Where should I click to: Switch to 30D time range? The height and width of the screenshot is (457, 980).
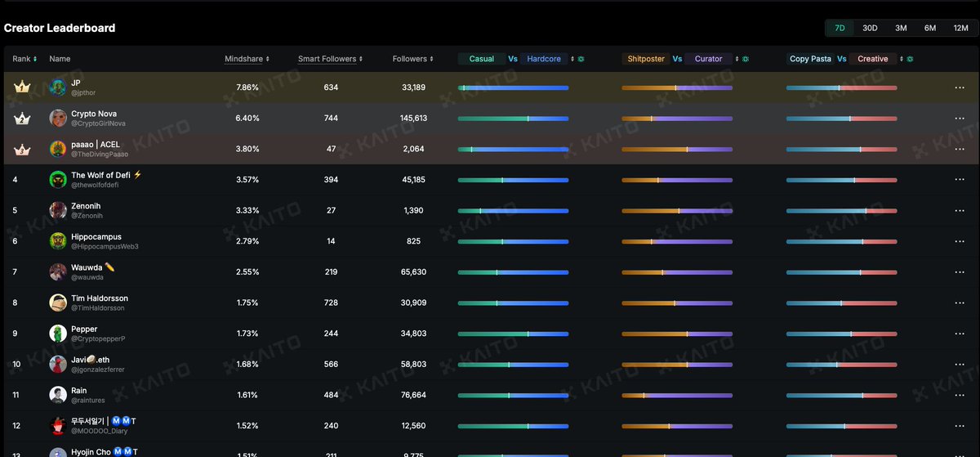(x=870, y=28)
